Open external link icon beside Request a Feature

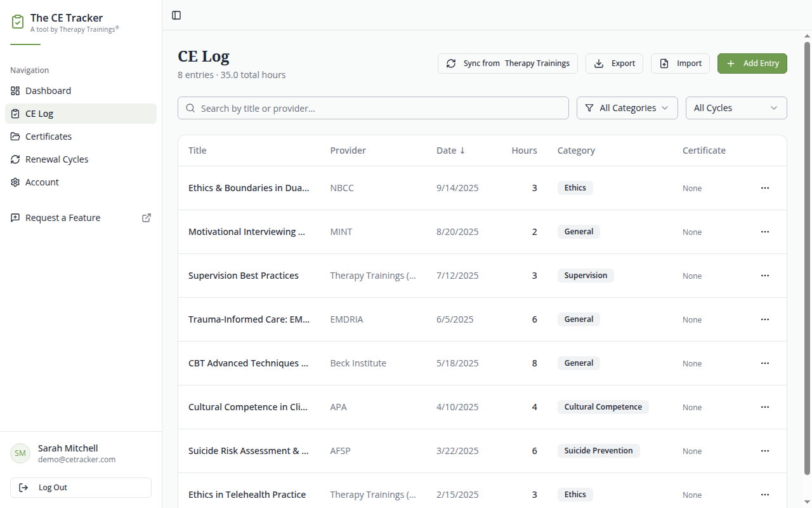147,218
